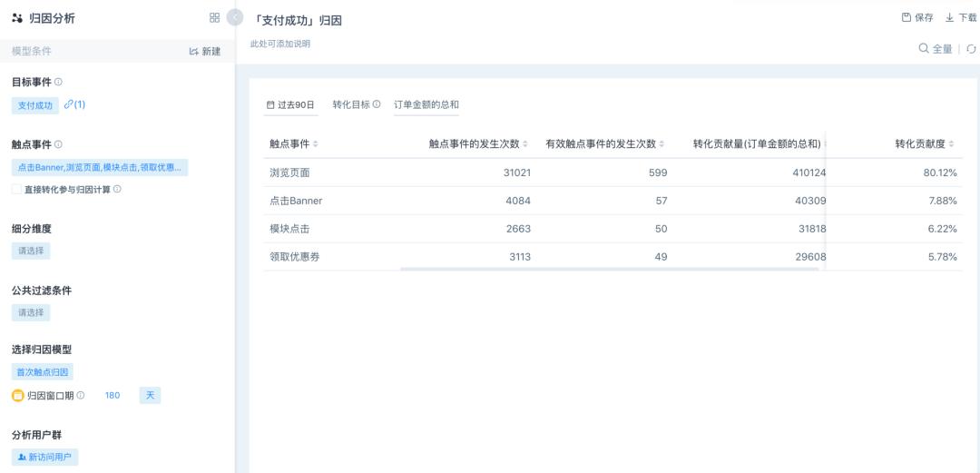
Task: Open the touchpoint events selector 点击Banner,浏览页面...
Action: pos(100,168)
